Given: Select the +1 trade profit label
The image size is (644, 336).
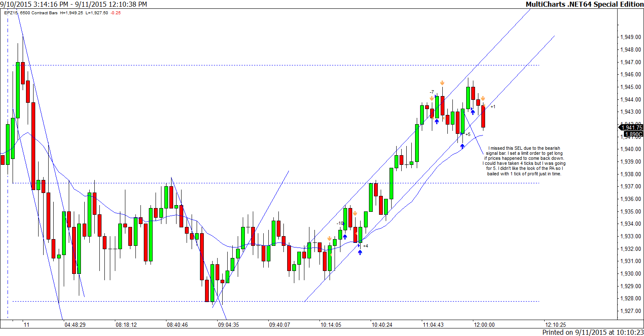Looking at the screenshot, I should click(493, 107).
